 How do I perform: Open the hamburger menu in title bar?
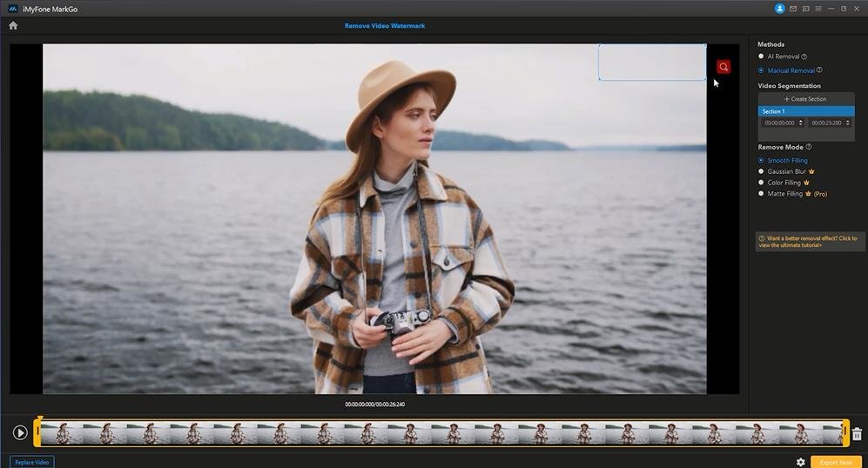[818, 9]
